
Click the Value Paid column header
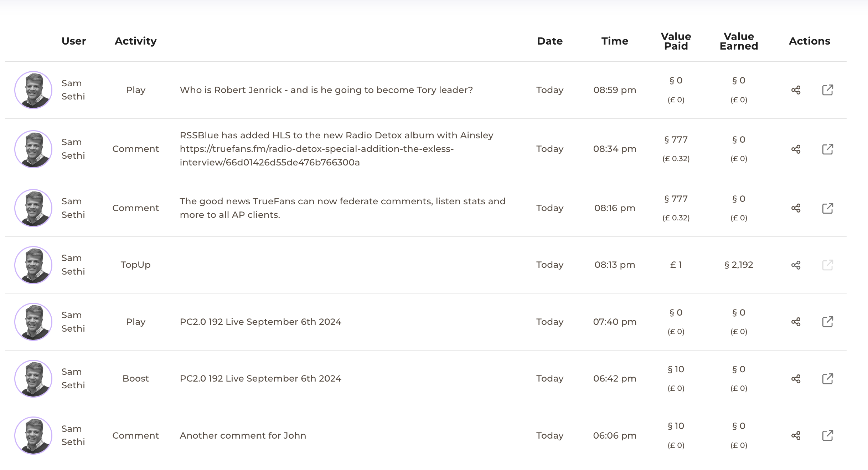point(676,41)
